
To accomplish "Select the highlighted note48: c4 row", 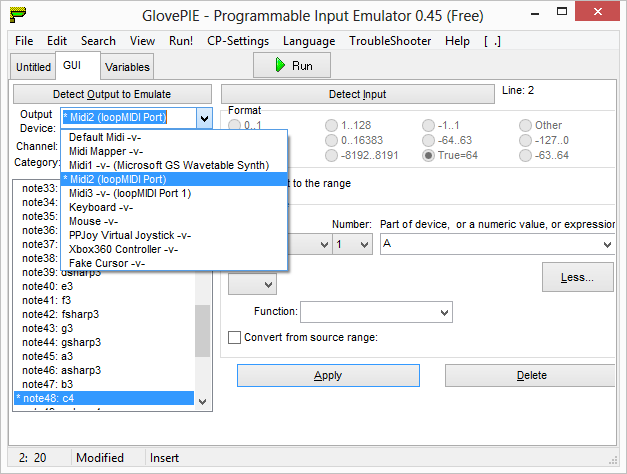I will click(x=104, y=398).
